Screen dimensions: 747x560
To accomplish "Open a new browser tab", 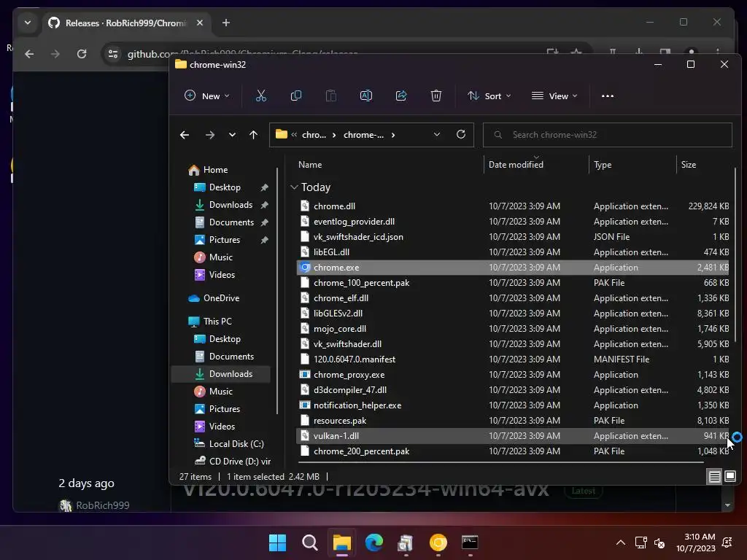I will coord(226,23).
